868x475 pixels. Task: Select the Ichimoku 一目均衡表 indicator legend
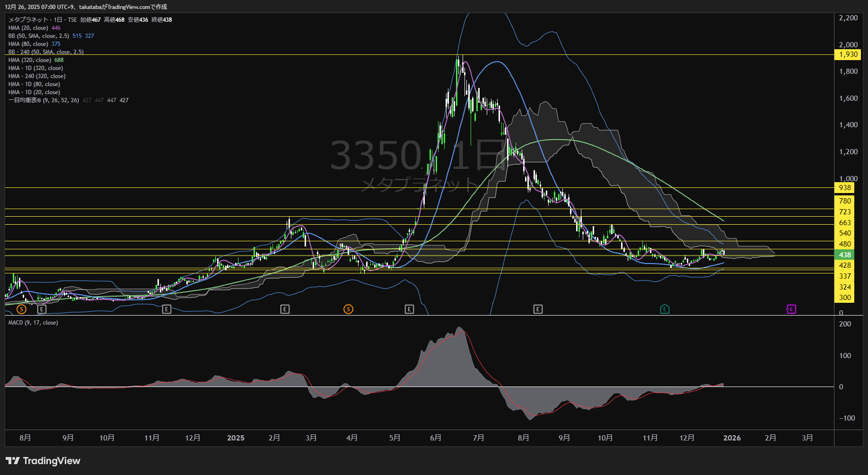pyautogui.click(x=44, y=100)
